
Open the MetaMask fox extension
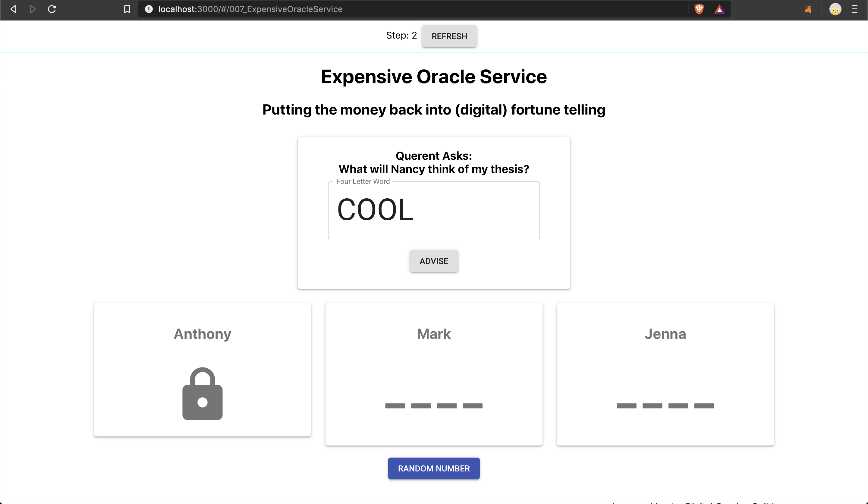(x=808, y=9)
